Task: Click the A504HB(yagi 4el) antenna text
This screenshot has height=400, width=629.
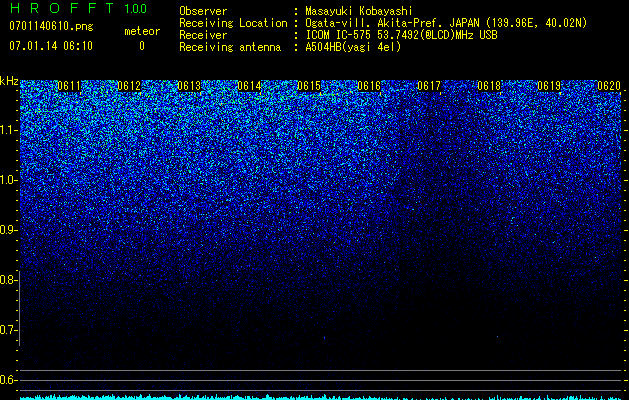Action: [353, 47]
